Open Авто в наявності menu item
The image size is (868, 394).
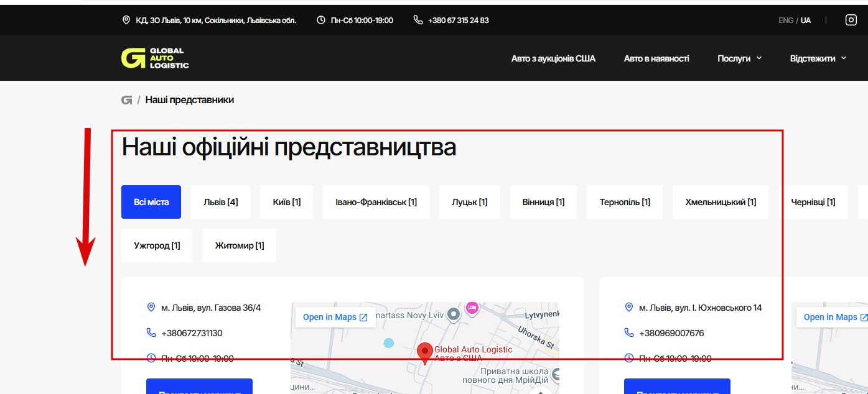click(656, 58)
